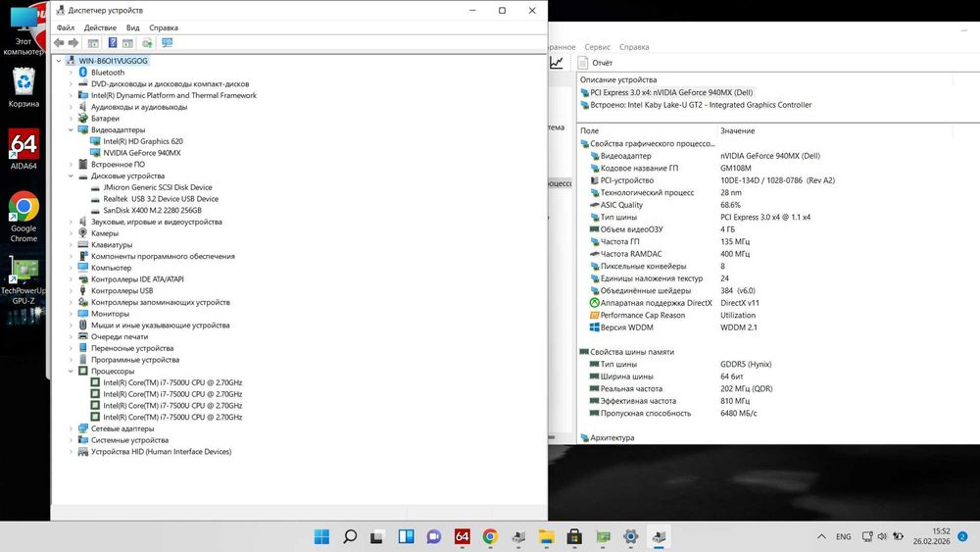Click the Forward arrow in Device Manager toolbar
980x552 pixels.
coord(73,42)
